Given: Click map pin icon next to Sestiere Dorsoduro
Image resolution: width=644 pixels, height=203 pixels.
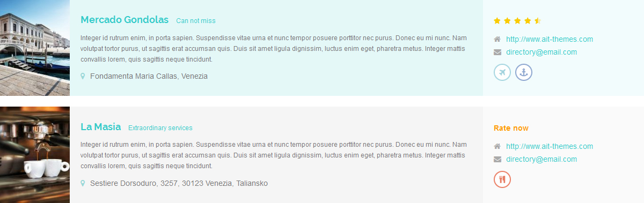Looking at the screenshot, I should point(83,183).
